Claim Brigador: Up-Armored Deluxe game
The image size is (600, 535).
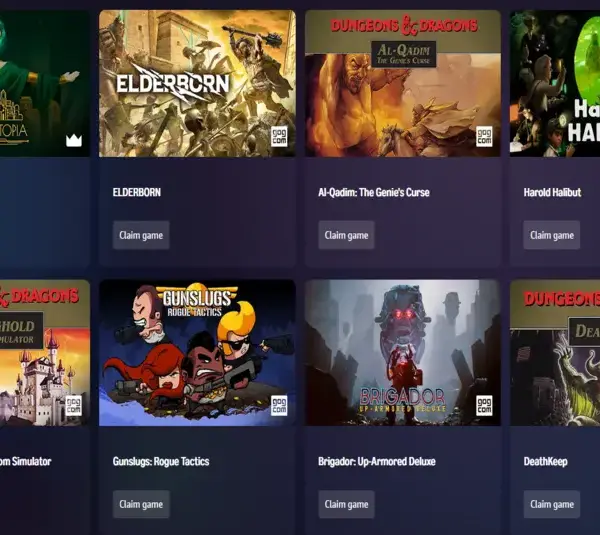click(346, 504)
